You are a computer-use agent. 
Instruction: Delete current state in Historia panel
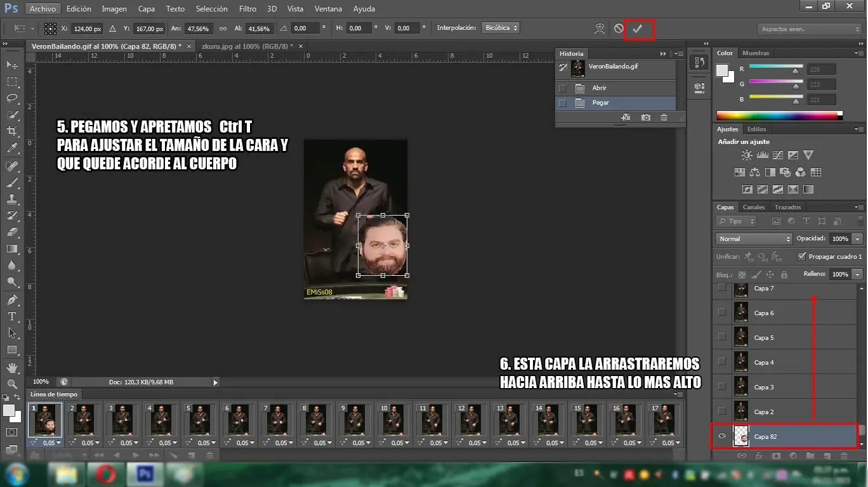664,117
